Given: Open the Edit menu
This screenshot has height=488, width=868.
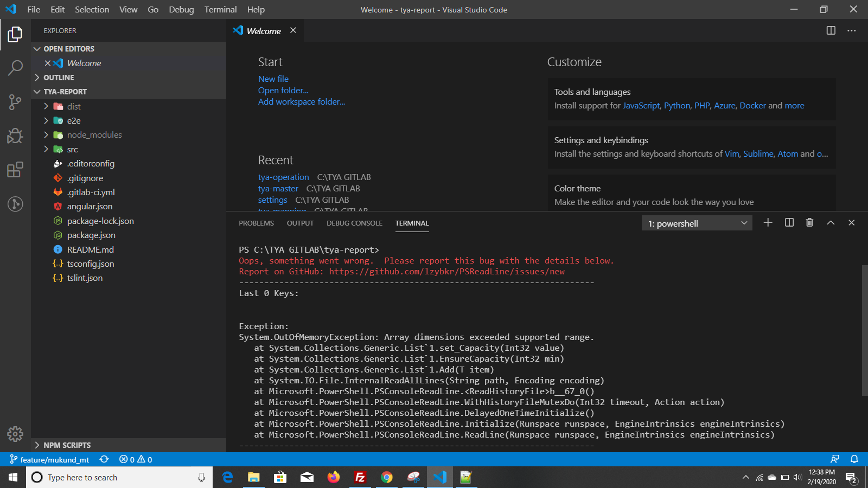Looking at the screenshot, I should 58,9.
